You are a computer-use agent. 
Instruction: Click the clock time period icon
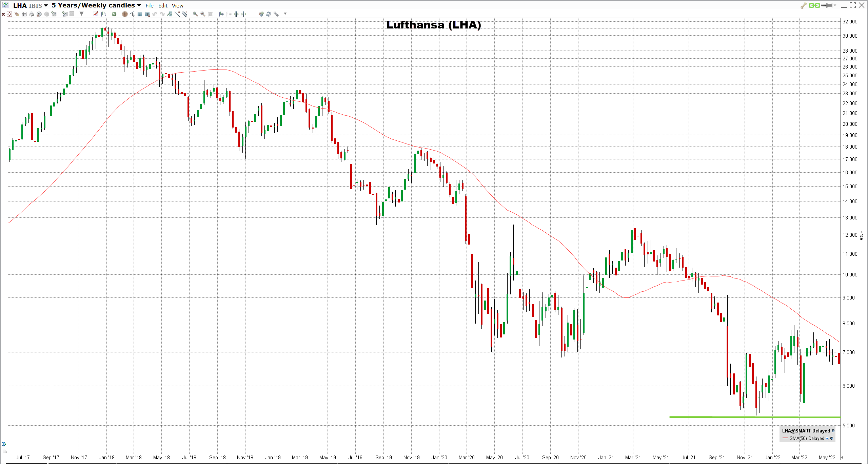point(39,14)
